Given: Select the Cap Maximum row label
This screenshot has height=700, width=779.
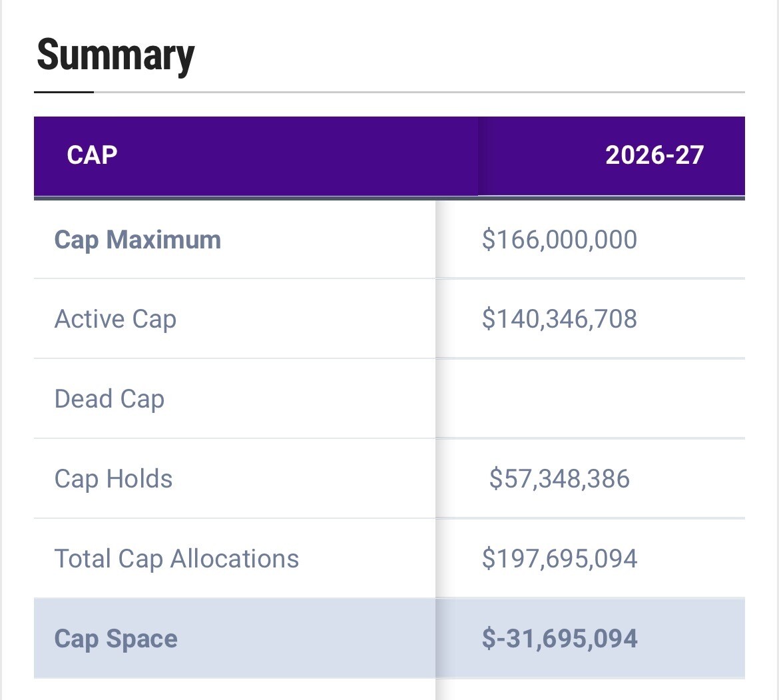Looking at the screenshot, I should point(137,240).
